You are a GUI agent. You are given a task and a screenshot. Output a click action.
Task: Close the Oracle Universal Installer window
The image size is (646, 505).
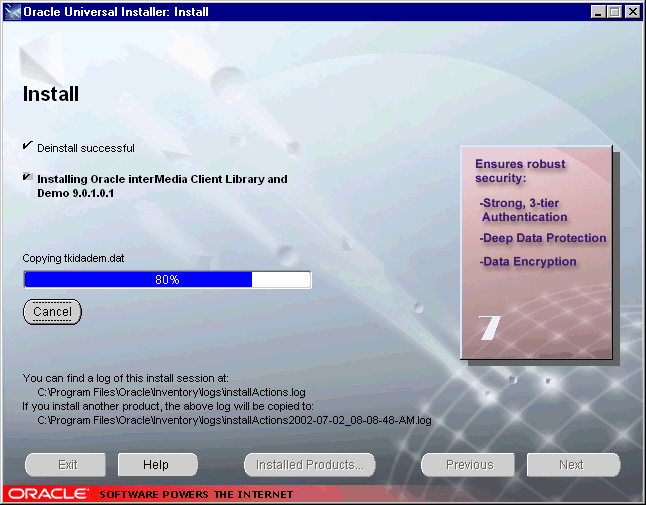[632, 12]
